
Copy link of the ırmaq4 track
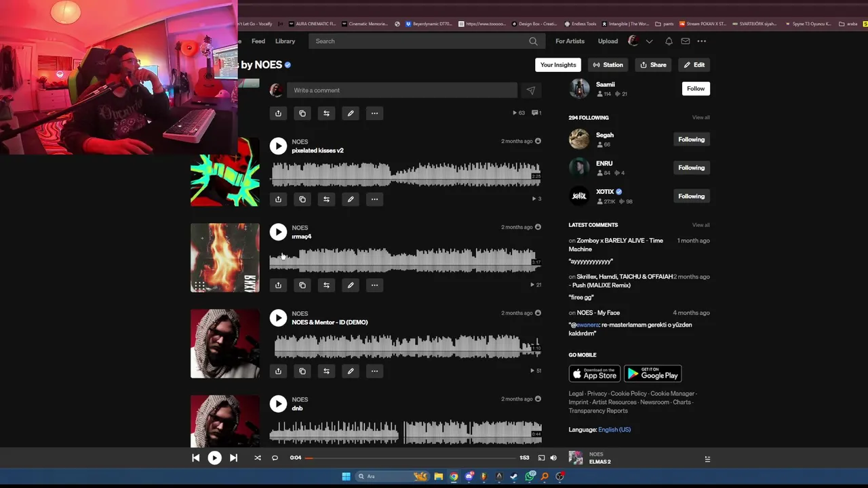302,285
